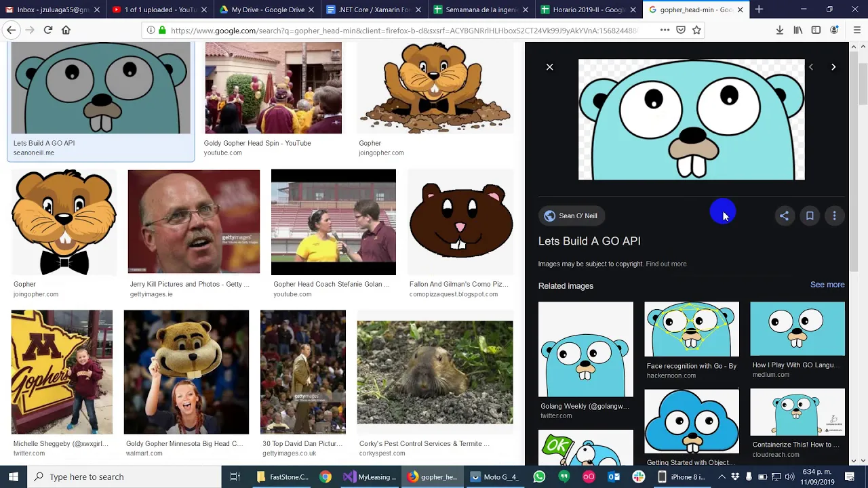Open more options for previewed image
This screenshot has height=488, width=868.
point(834,216)
